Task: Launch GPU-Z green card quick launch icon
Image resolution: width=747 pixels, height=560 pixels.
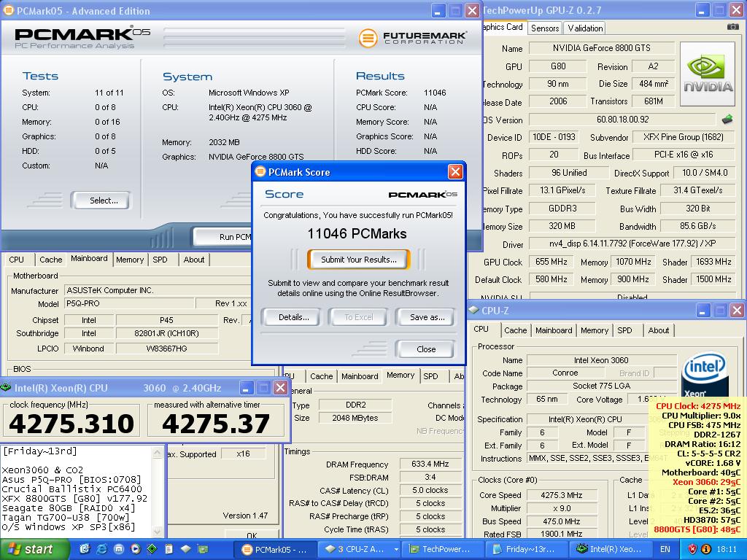Action: click(203, 549)
